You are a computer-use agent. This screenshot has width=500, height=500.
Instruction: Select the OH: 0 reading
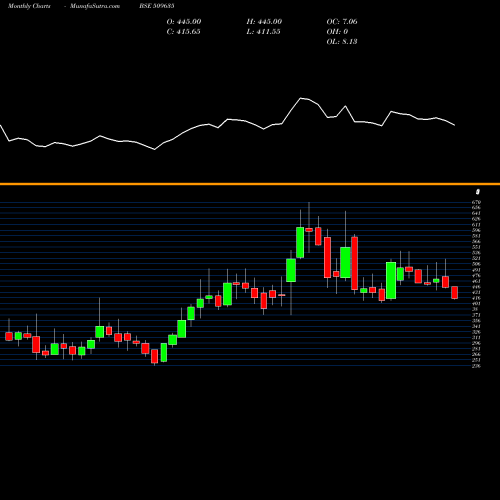tap(337, 32)
